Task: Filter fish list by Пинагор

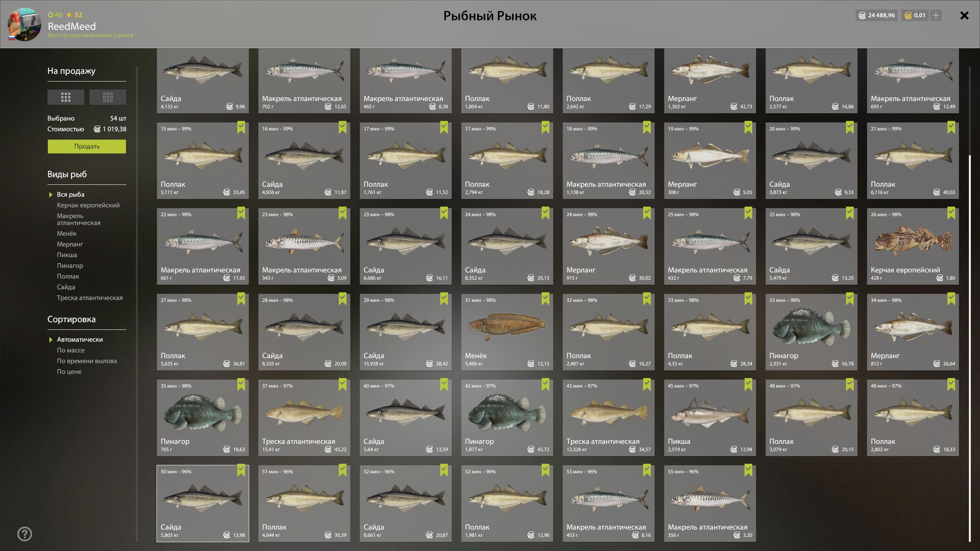Action: 70,266
